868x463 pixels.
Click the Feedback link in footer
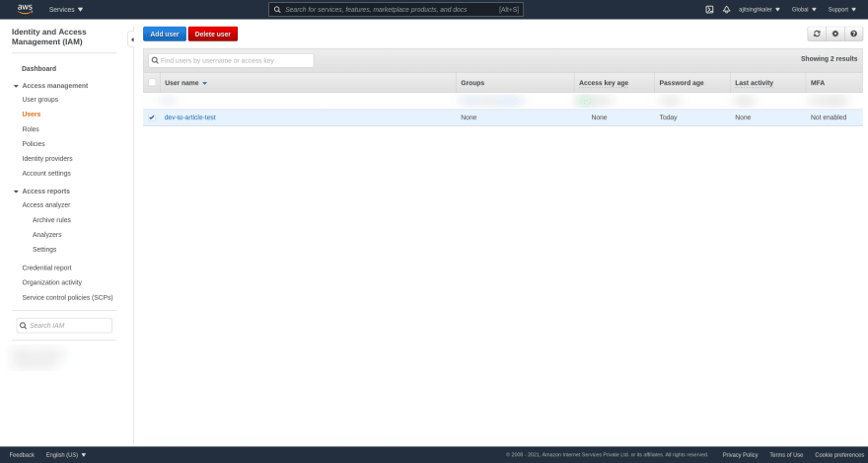(x=22, y=455)
